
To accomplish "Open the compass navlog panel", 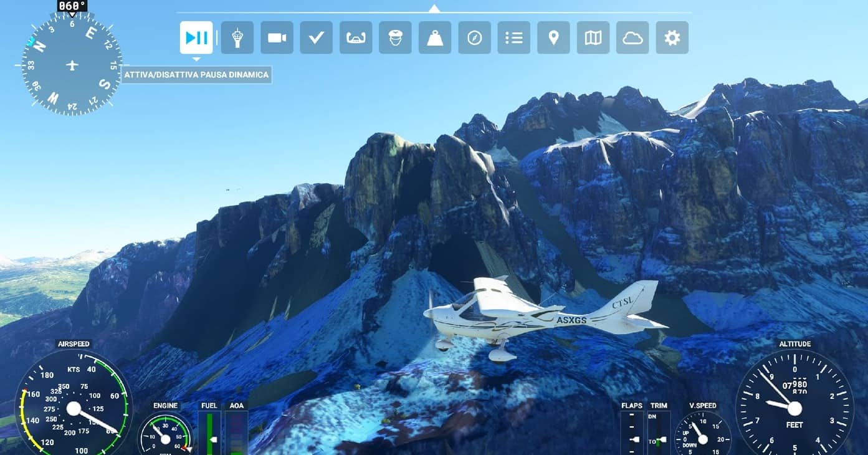I will [x=474, y=37].
